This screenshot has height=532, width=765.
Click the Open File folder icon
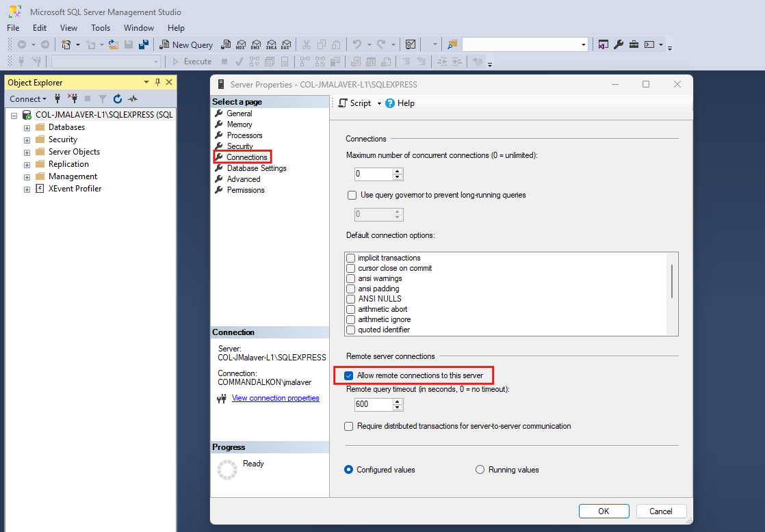pyautogui.click(x=113, y=45)
